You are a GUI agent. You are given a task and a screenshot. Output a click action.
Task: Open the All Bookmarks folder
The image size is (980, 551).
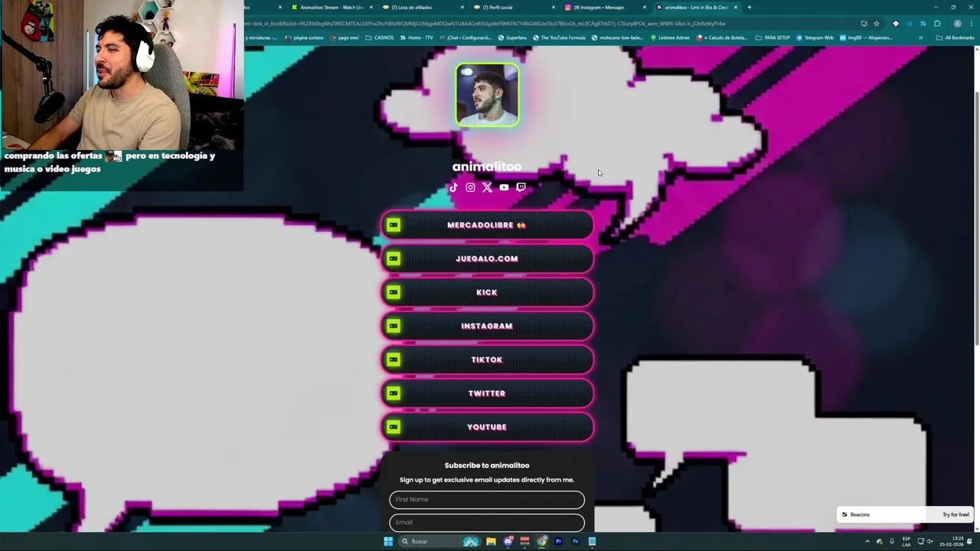(955, 37)
